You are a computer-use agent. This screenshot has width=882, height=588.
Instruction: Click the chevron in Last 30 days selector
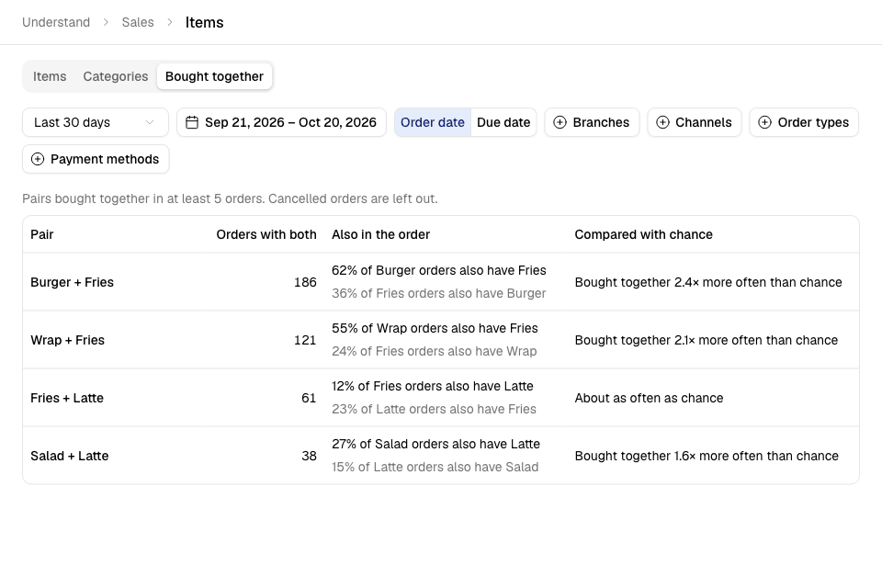150,123
